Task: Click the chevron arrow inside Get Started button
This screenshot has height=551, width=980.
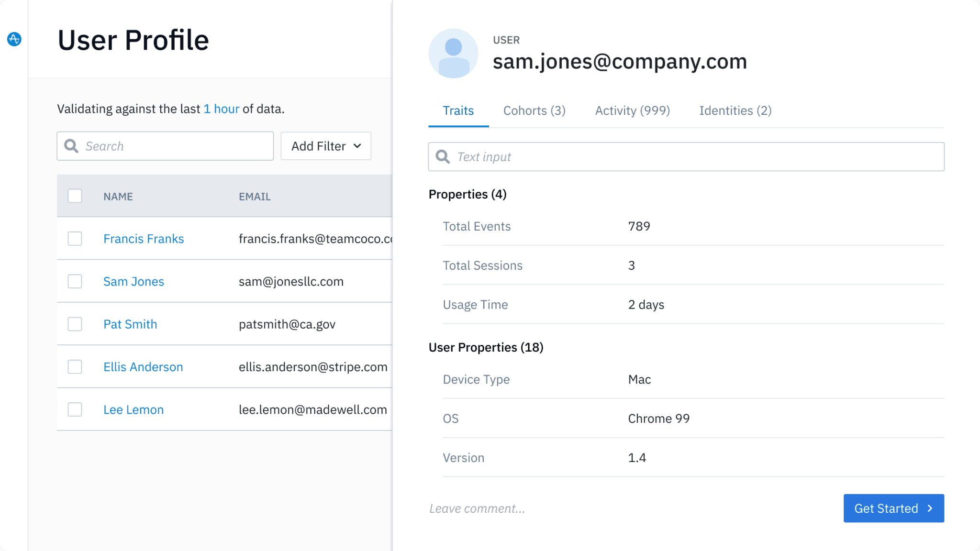Action: click(x=930, y=508)
